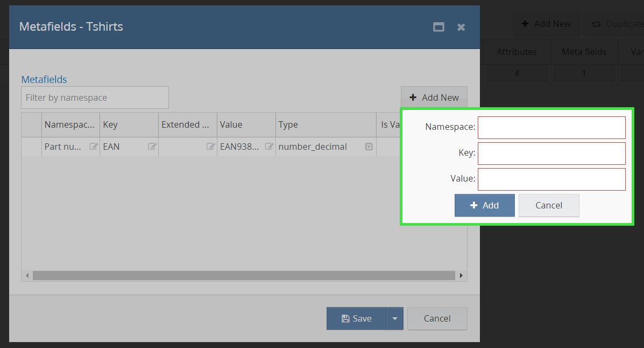Click the Namespace input field in popup

(x=551, y=128)
